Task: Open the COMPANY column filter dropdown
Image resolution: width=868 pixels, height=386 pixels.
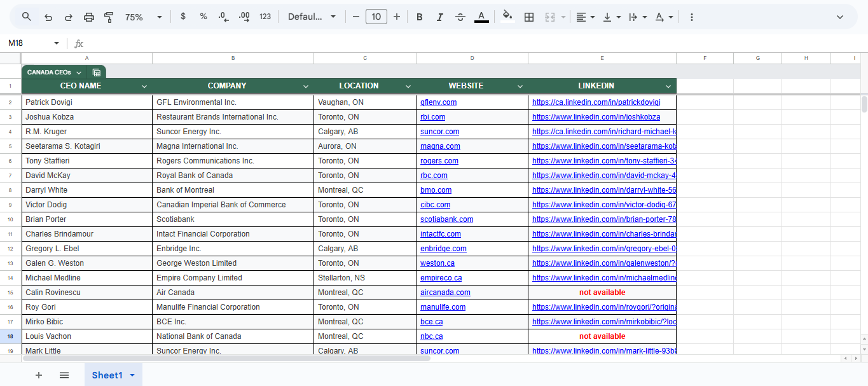Action: coord(306,86)
